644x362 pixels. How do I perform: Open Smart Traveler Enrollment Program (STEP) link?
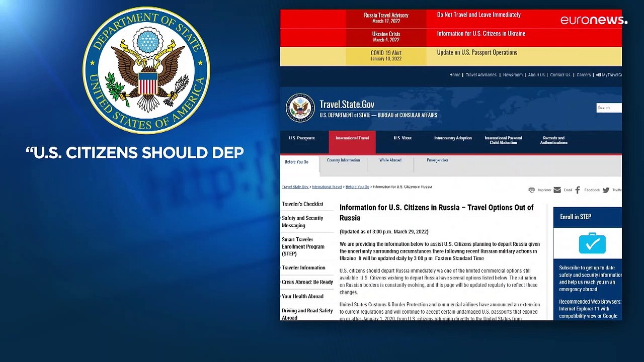(x=303, y=247)
